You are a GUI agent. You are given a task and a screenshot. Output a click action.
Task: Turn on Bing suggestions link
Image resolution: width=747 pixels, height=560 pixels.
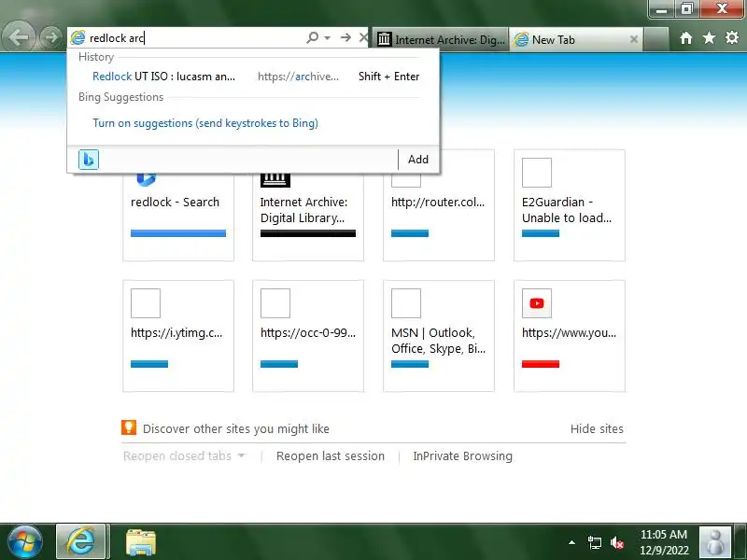[x=205, y=123]
